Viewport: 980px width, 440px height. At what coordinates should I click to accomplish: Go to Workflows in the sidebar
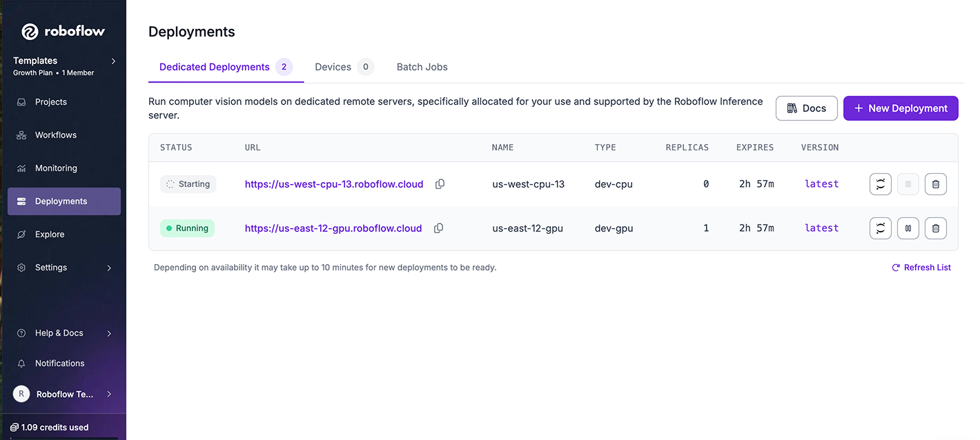point(56,135)
